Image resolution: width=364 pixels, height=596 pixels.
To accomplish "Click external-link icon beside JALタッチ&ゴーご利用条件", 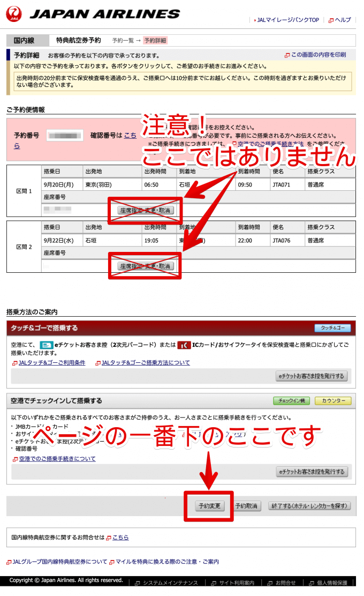I will click(15, 363).
